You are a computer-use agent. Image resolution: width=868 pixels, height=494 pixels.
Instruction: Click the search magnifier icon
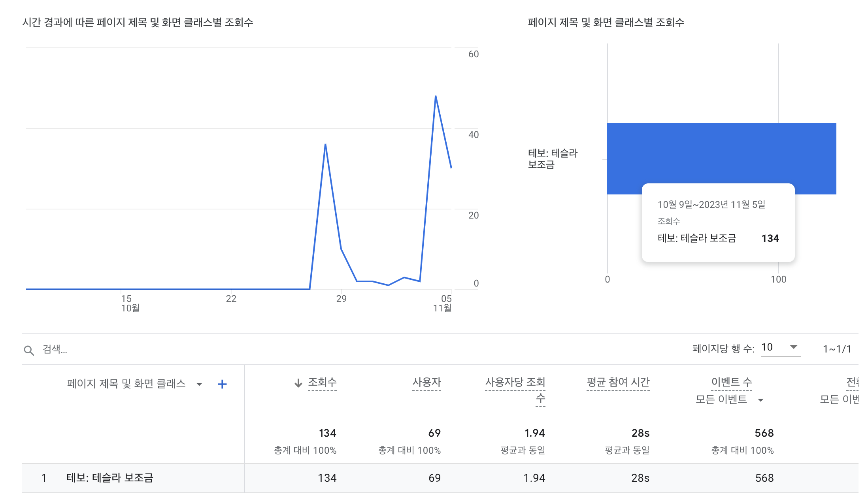(29, 350)
